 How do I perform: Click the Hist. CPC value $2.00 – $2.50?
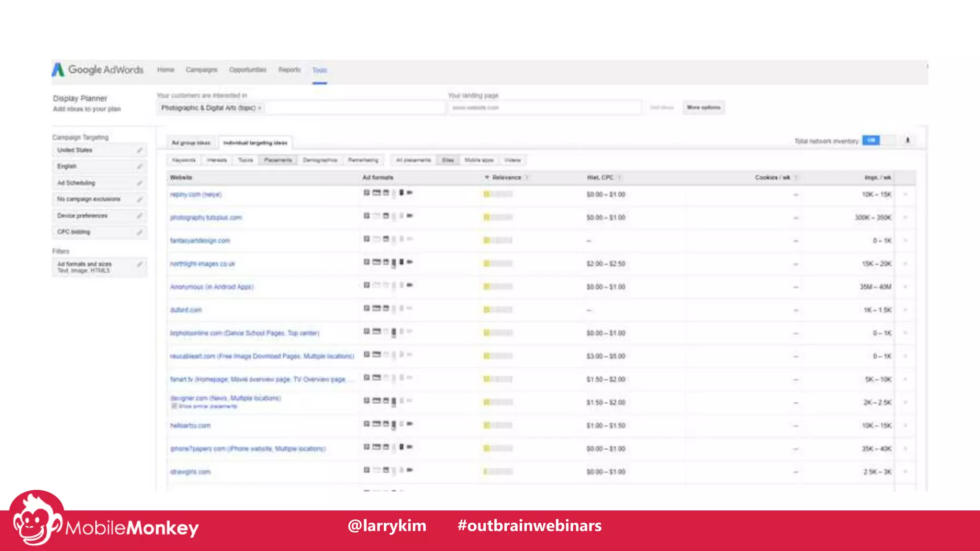(606, 264)
